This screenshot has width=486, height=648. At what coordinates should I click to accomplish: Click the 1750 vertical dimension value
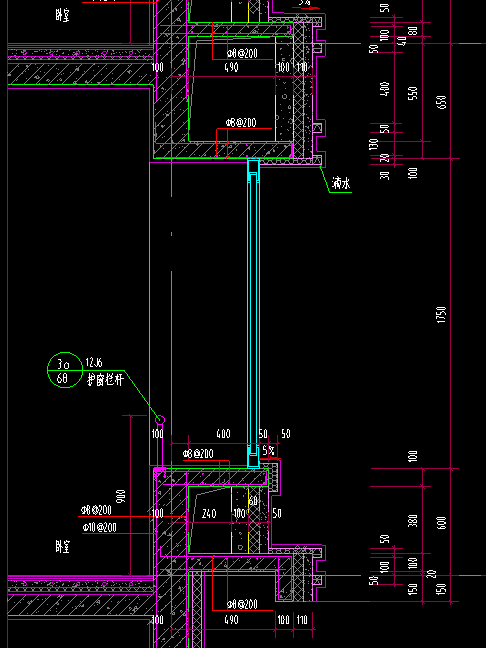[442, 314]
